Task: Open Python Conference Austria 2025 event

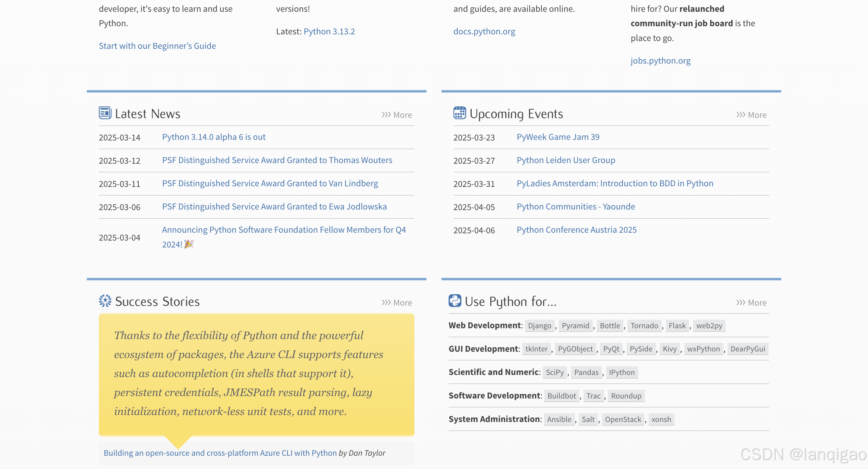Action: (x=576, y=230)
